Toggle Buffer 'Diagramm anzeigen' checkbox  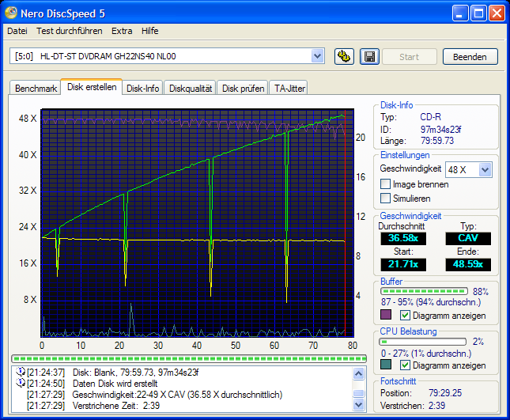click(405, 316)
